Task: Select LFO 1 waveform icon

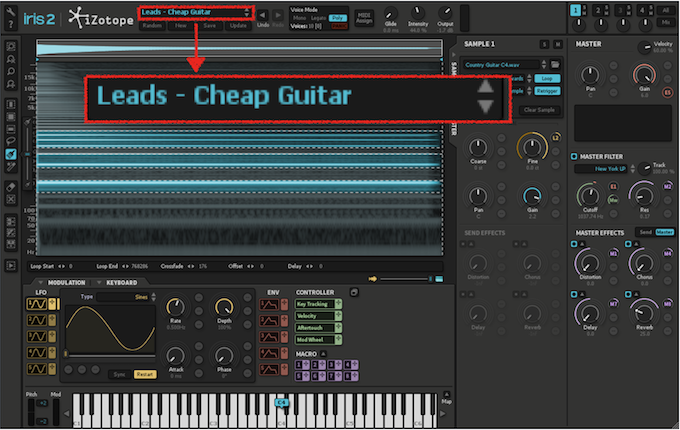Action: (x=37, y=304)
